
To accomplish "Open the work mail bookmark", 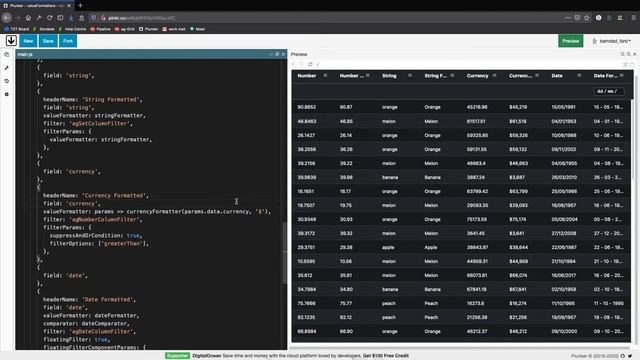I will [174, 29].
